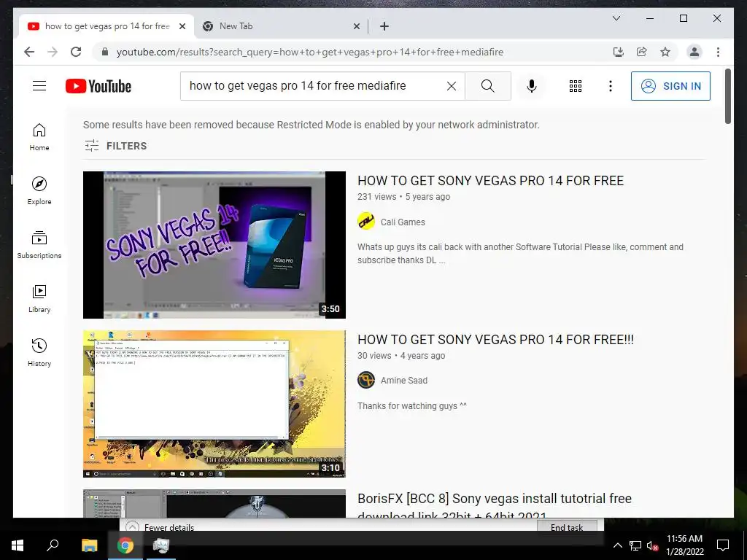Click the SIGN IN button
747x560 pixels.
(x=670, y=86)
